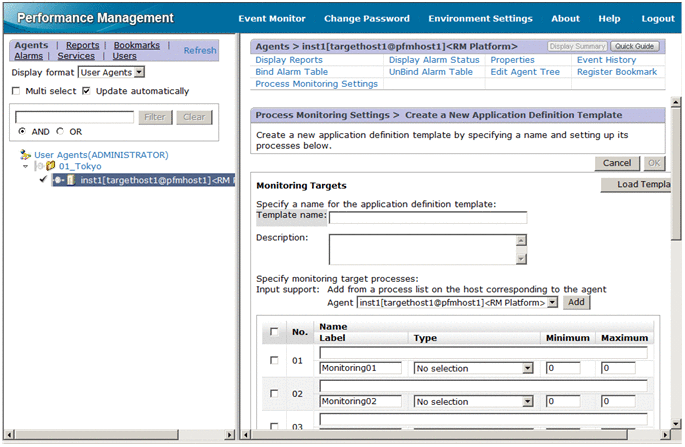The height and width of the screenshot is (447, 685).
Task: Go to Environment Settings in top menu
Action: pos(480,18)
